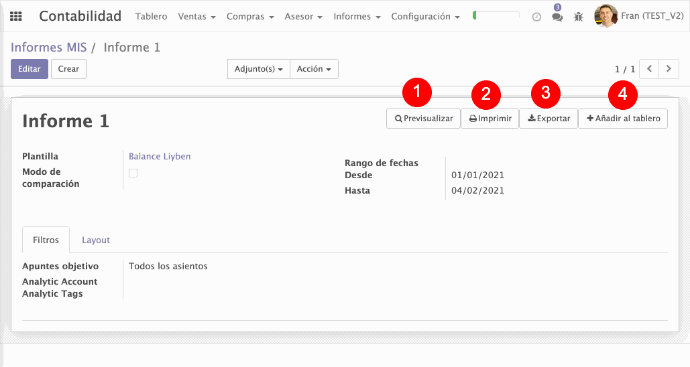
Task: Open the Acción dropdown
Action: tap(314, 69)
